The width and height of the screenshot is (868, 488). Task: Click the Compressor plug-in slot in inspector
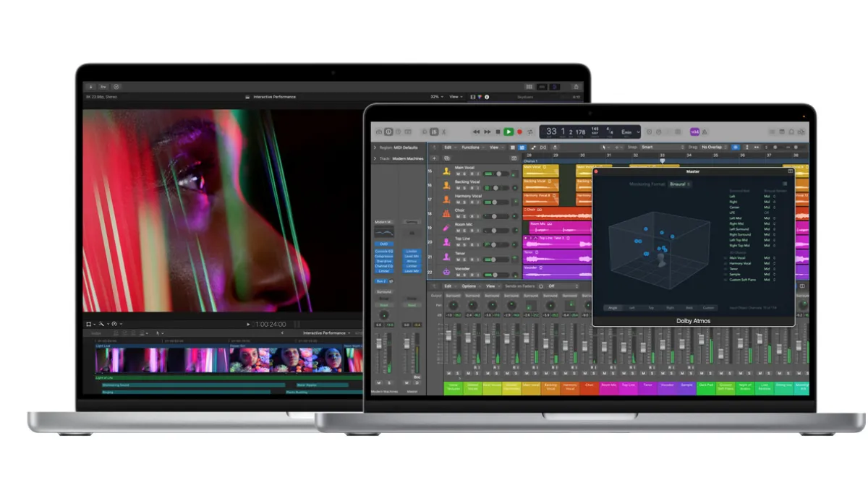coord(384,256)
